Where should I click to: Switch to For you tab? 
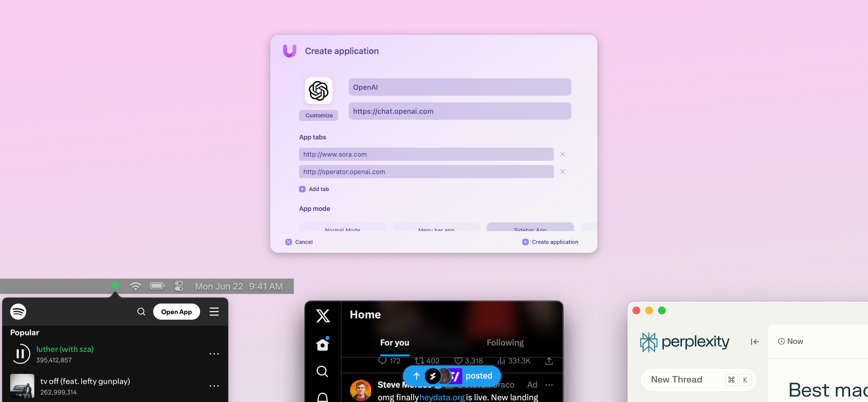point(394,343)
